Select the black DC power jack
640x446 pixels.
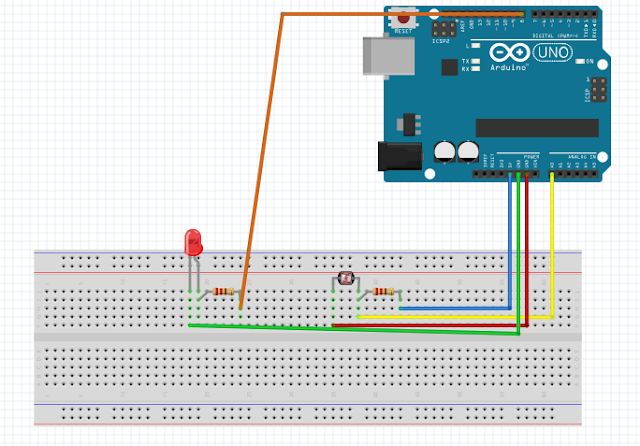(400, 156)
